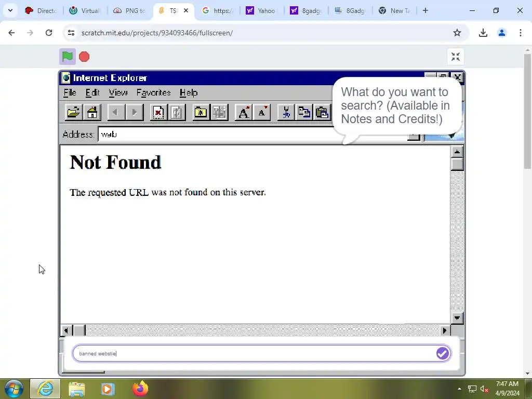The image size is (532, 399).
Task: Click the Forward arrow in IE toolbar
Action: (x=135, y=112)
